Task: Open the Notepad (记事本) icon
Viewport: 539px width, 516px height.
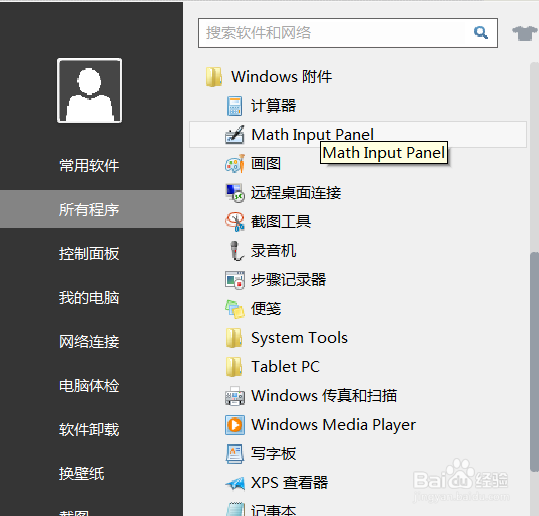Action: click(x=235, y=509)
